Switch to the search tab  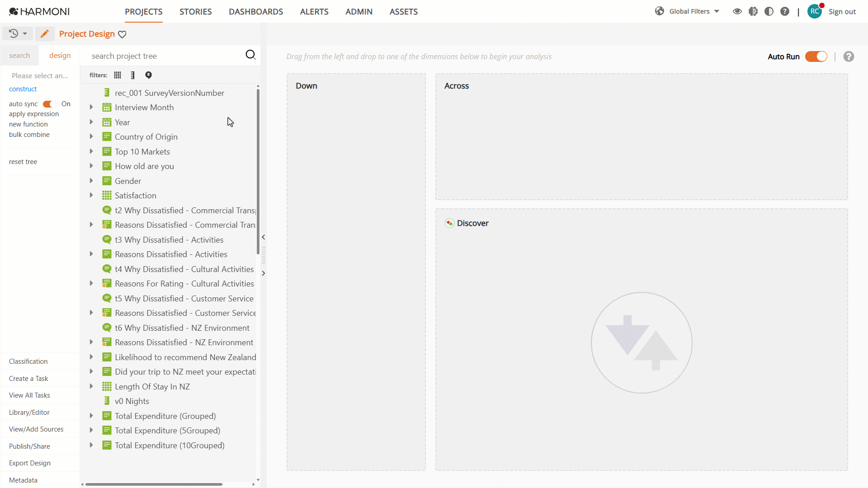[x=19, y=56]
